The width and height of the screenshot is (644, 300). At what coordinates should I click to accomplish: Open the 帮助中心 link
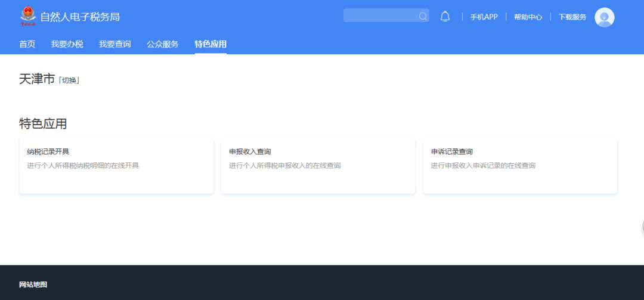pos(528,17)
